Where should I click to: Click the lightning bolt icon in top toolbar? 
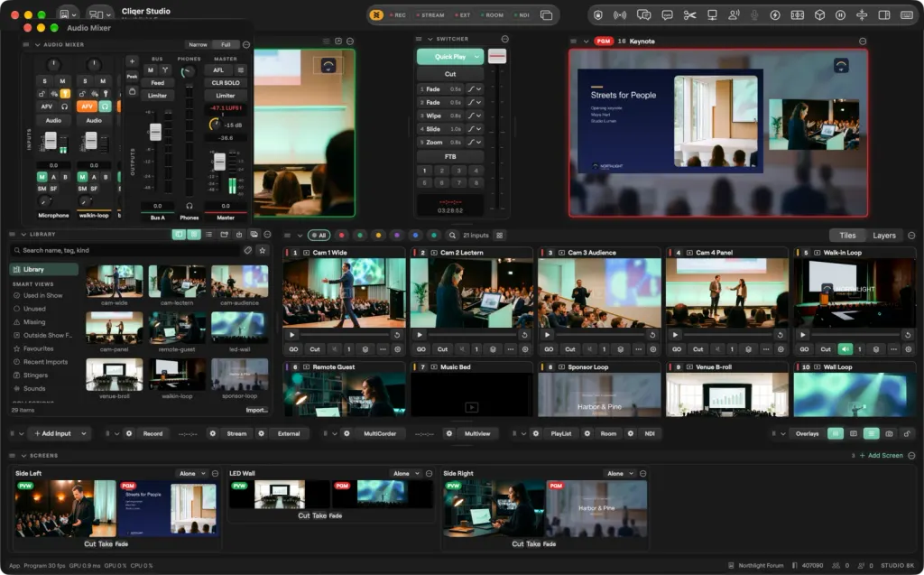pyautogui.click(x=775, y=15)
